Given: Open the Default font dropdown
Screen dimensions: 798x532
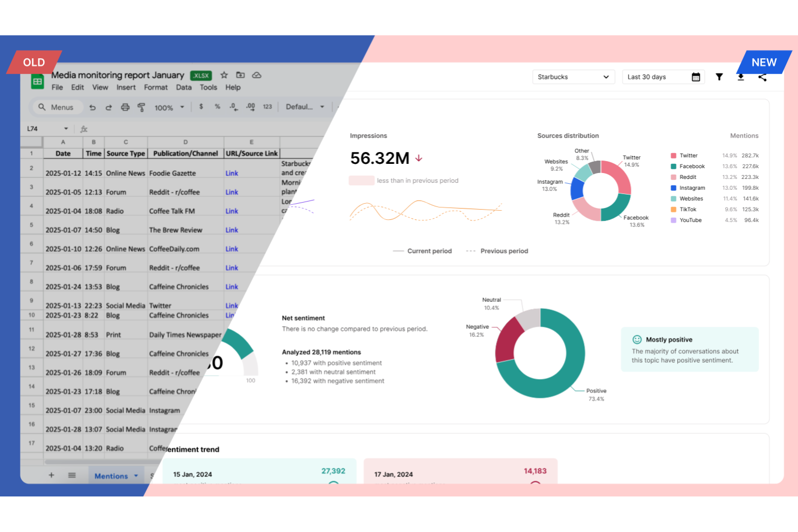Looking at the screenshot, I should 305,107.
